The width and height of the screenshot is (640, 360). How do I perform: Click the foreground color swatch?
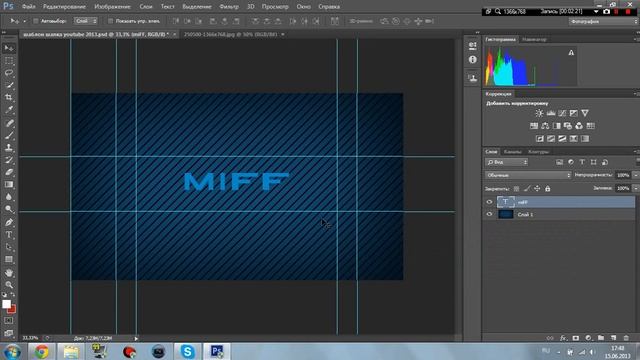6,304
